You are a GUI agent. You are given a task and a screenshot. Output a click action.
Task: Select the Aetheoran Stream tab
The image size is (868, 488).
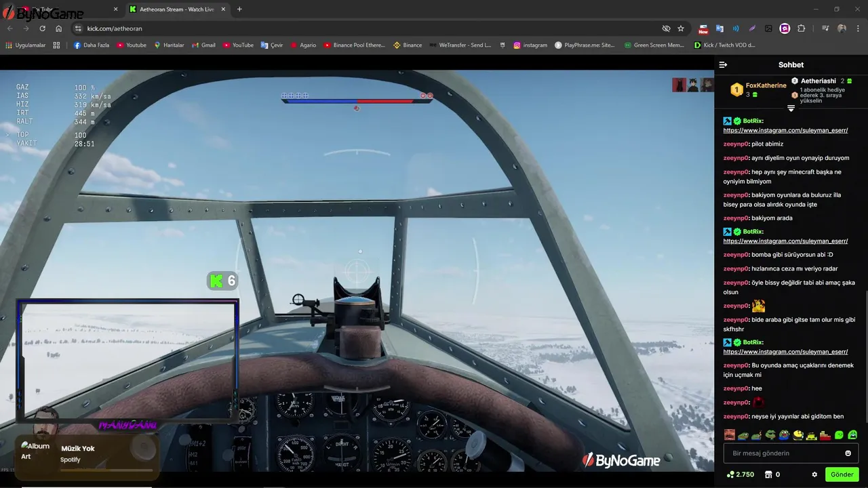coord(178,9)
